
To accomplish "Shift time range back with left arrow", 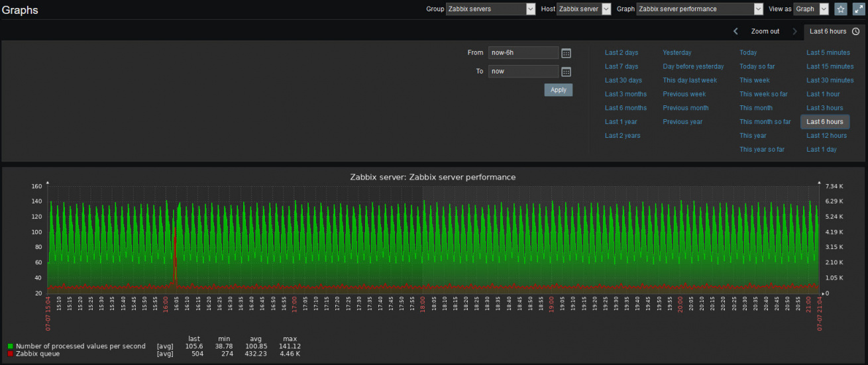I will point(736,31).
